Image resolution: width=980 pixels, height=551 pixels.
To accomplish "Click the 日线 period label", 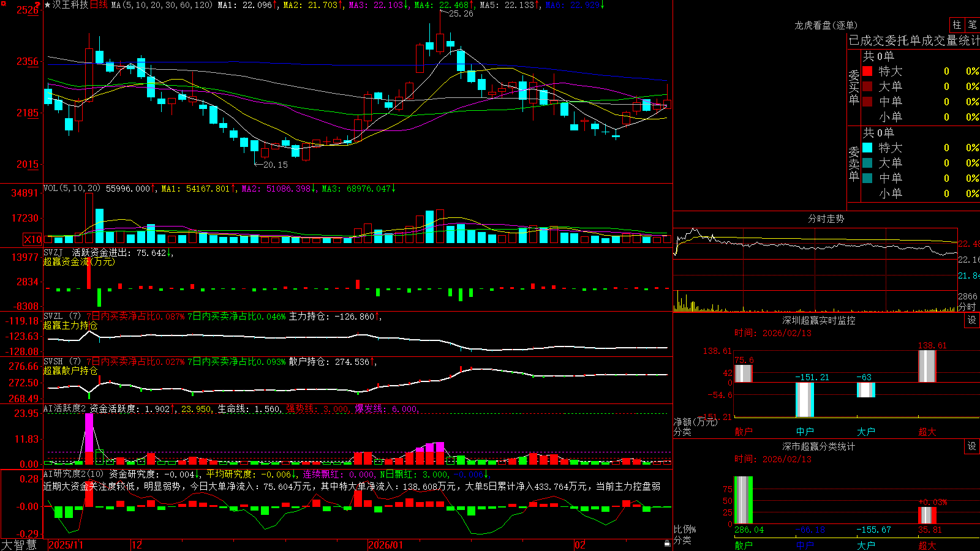I will (99, 5).
